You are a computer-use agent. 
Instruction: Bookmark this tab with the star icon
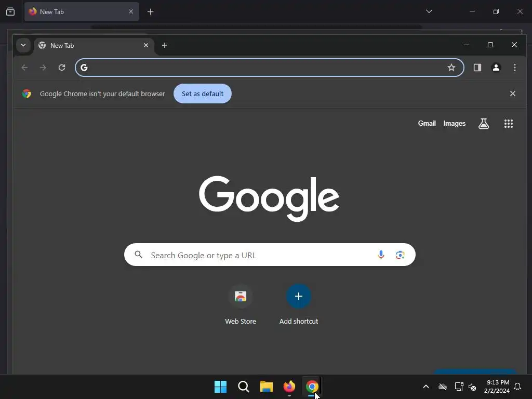[x=451, y=68]
